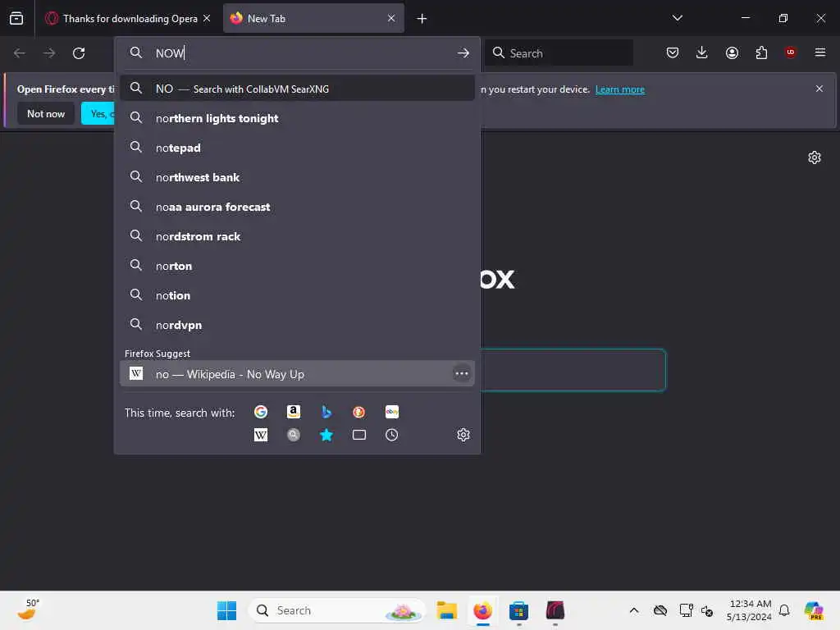840x630 pixels.
Task: Choose suggestion notepad
Action: click(x=297, y=148)
